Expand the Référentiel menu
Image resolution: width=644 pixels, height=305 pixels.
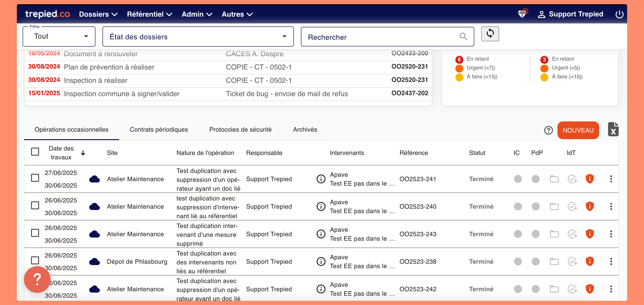click(150, 14)
